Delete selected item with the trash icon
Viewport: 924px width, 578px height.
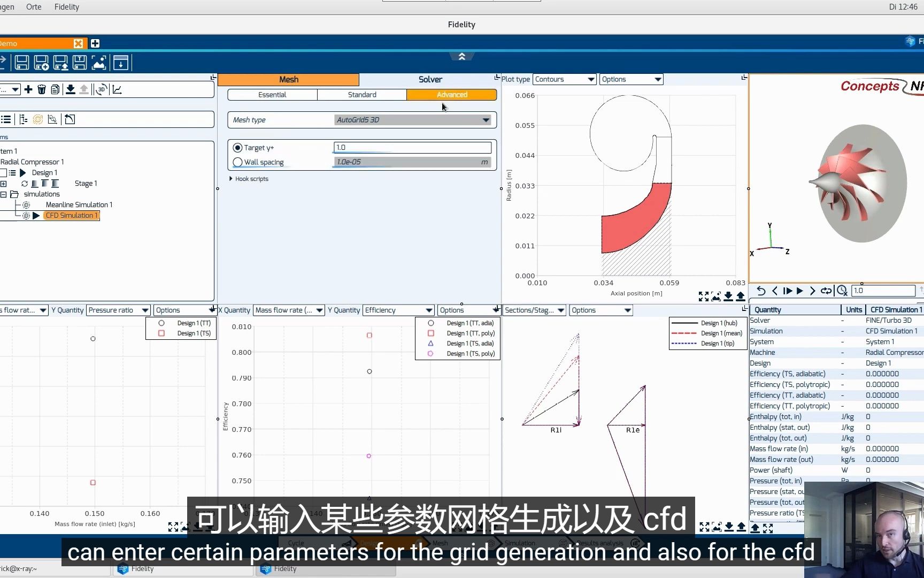pos(42,89)
